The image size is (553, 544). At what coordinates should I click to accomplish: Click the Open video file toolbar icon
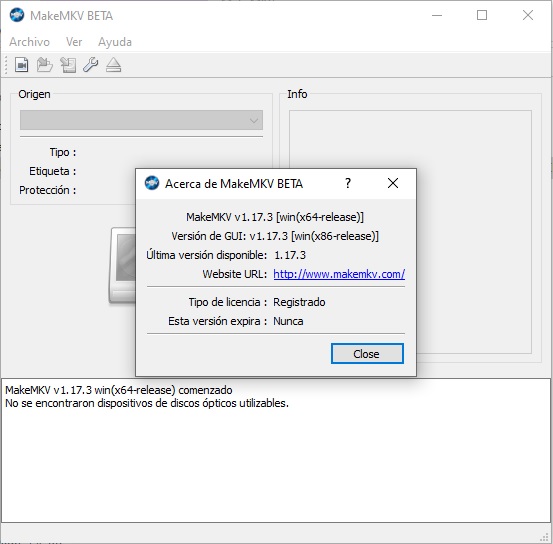(x=22, y=65)
